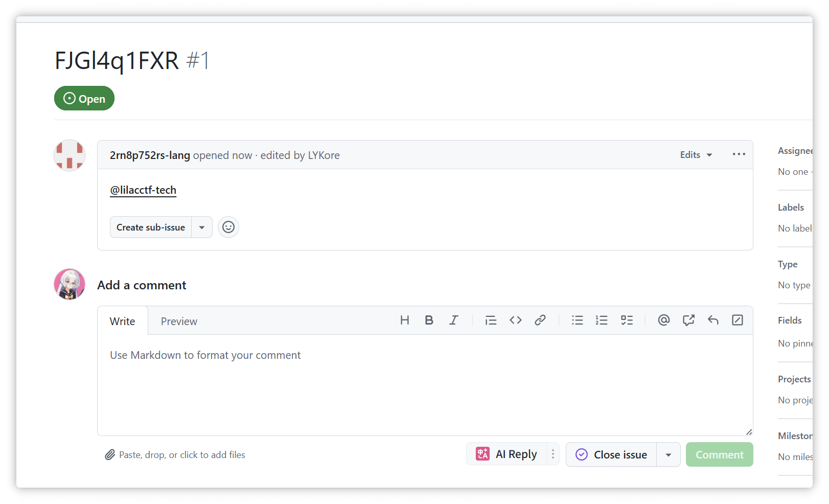Viewport: 829px width, 504px height.
Task: Insert a numbered list
Action: point(602,320)
